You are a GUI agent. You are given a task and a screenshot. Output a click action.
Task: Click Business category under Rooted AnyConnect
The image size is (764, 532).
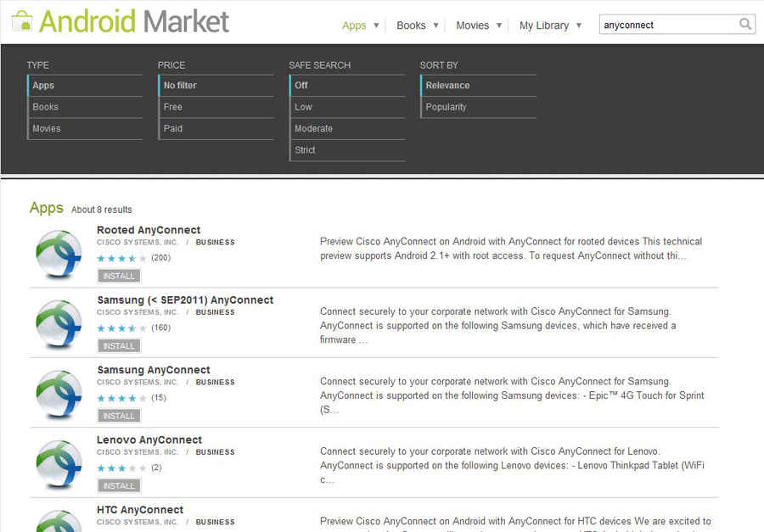(x=216, y=242)
